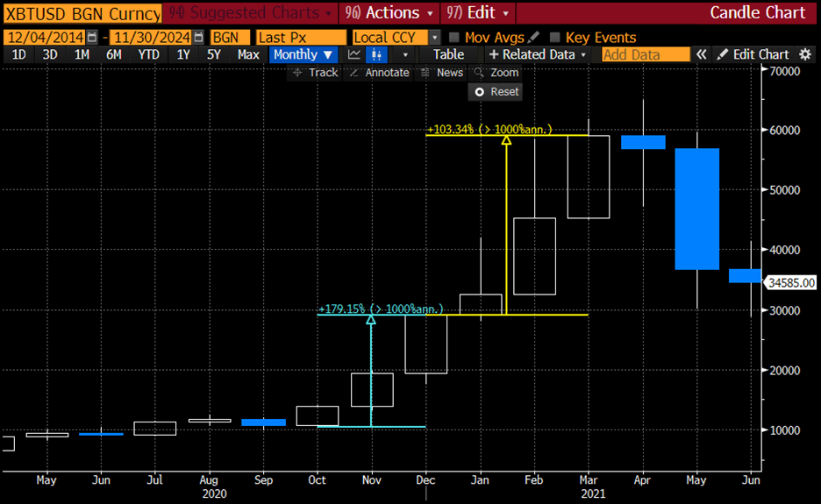Click the end date field 11/30/2024
Viewport: 821px width, 504px height.
(152, 37)
